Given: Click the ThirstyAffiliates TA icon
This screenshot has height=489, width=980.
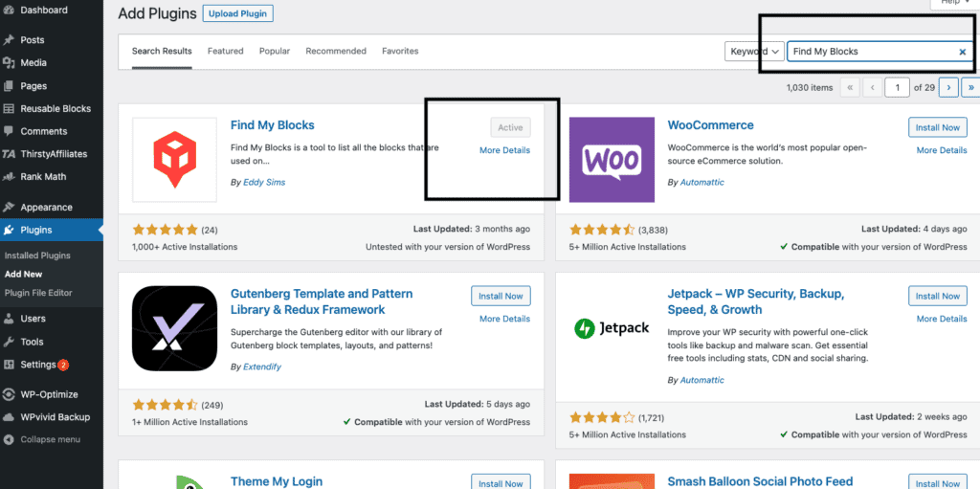Looking at the screenshot, I should tap(9, 154).
